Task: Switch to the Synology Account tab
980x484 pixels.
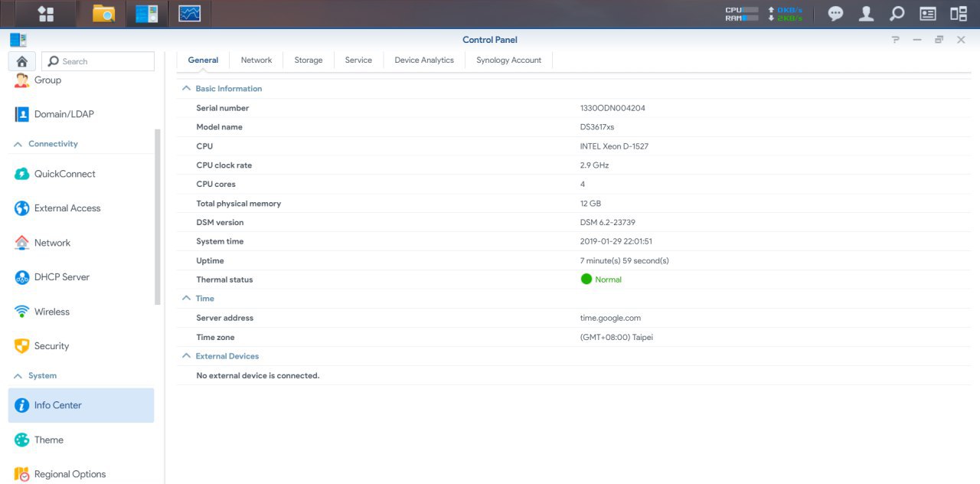Action: (509, 60)
